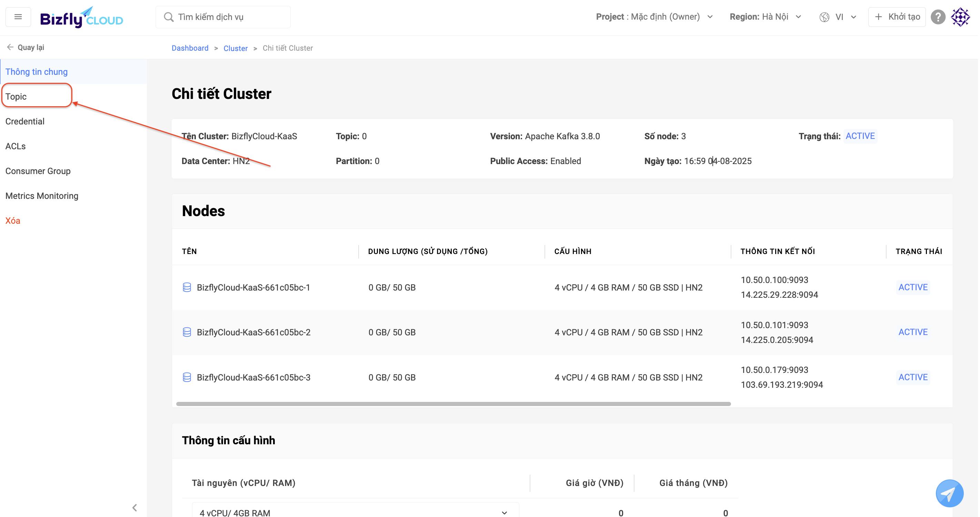Click the Version Apache Kafka 3.8.0 text
The height and width of the screenshot is (517, 980).
(x=545, y=136)
